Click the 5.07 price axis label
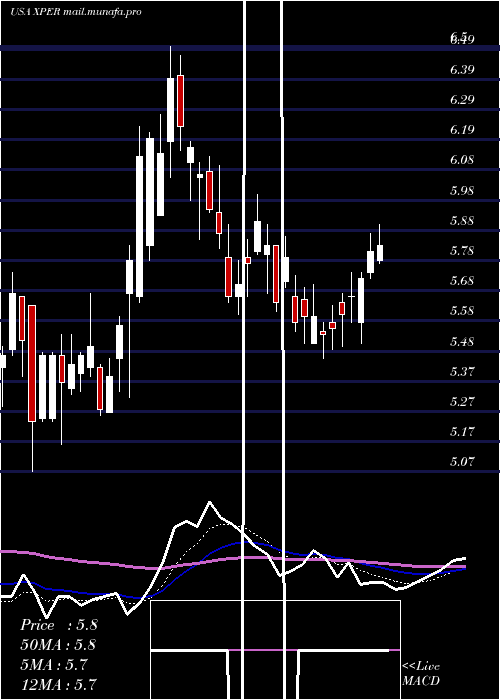500x700 pixels. (462, 462)
